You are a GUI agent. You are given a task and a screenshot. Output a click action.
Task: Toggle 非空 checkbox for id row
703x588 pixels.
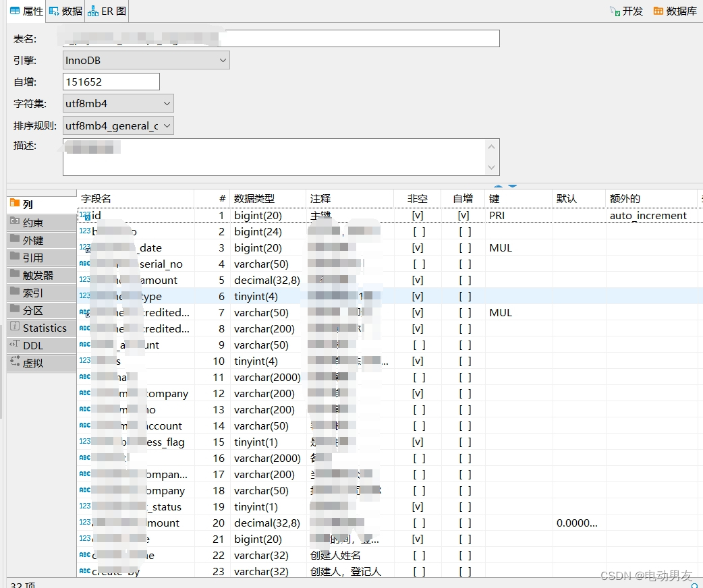(418, 216)
